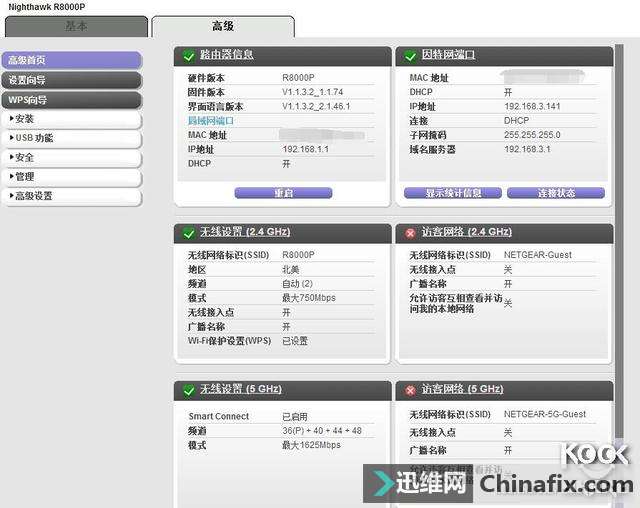Click the WPS status value 已设置

click(295, 341)
